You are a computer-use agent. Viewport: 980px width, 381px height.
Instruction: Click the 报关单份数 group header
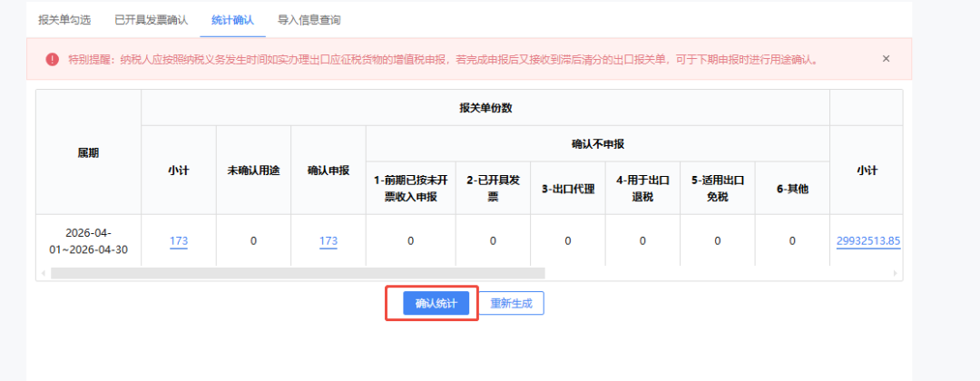pyautogui.click(x=485, y=107)
